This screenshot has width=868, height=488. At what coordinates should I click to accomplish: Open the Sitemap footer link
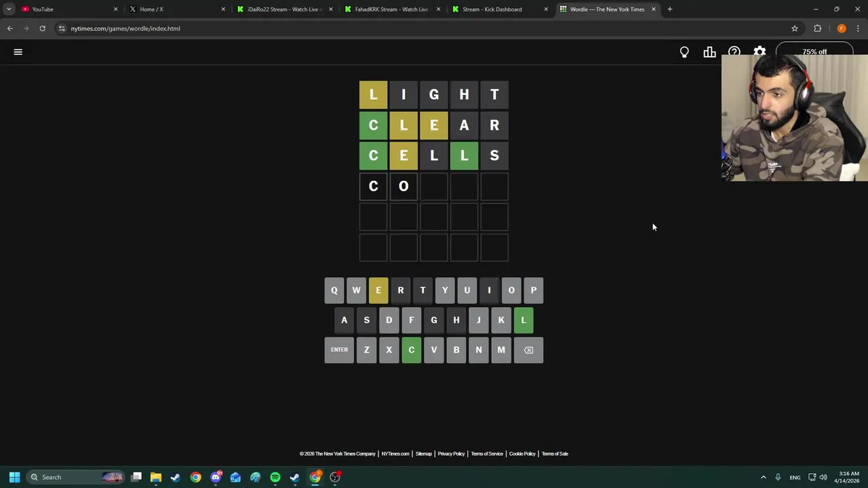[x=424, y=453]
